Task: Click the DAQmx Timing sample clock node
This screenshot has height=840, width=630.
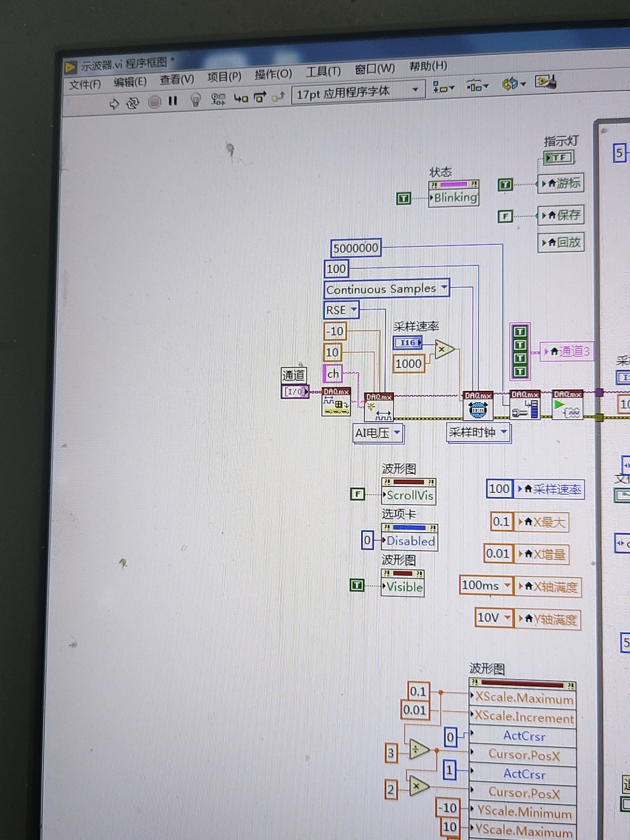Action: 478,405
